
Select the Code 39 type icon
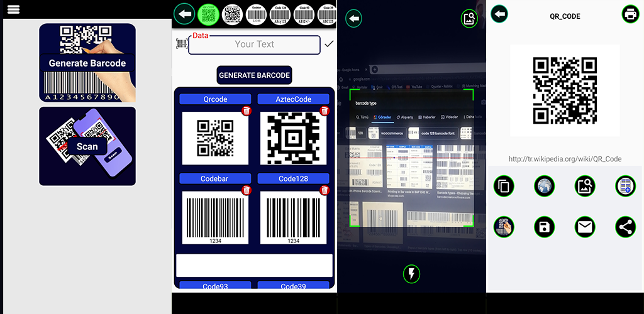(327, 14)
